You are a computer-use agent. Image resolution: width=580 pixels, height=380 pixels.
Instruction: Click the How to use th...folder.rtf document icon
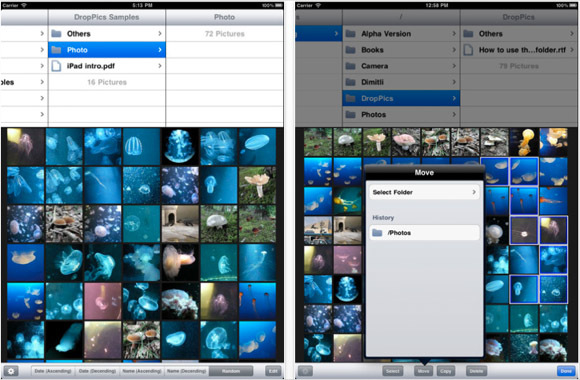tap(468, 50)
